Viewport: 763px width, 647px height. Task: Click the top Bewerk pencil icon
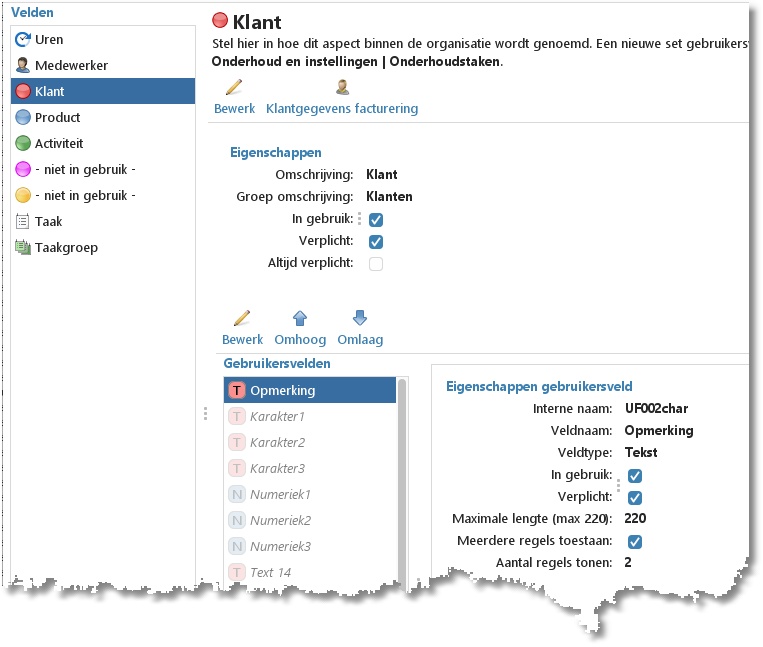[x=234, y=87]
